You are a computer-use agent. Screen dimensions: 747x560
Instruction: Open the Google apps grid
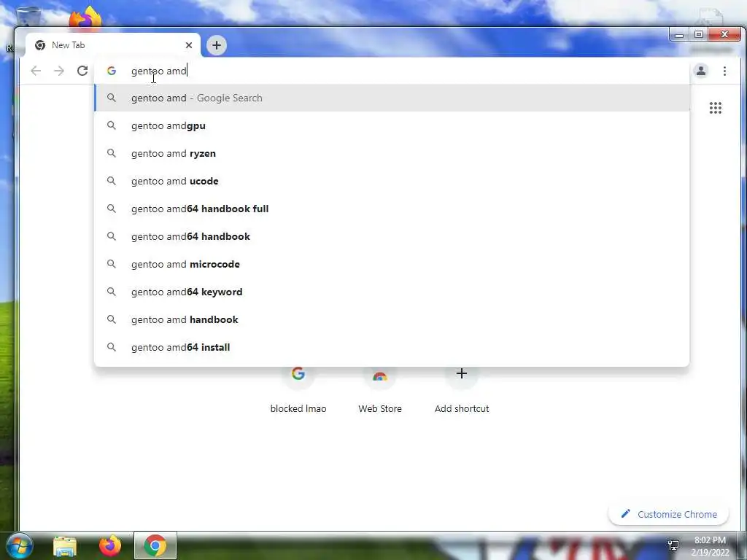click(x=716, y=108)
